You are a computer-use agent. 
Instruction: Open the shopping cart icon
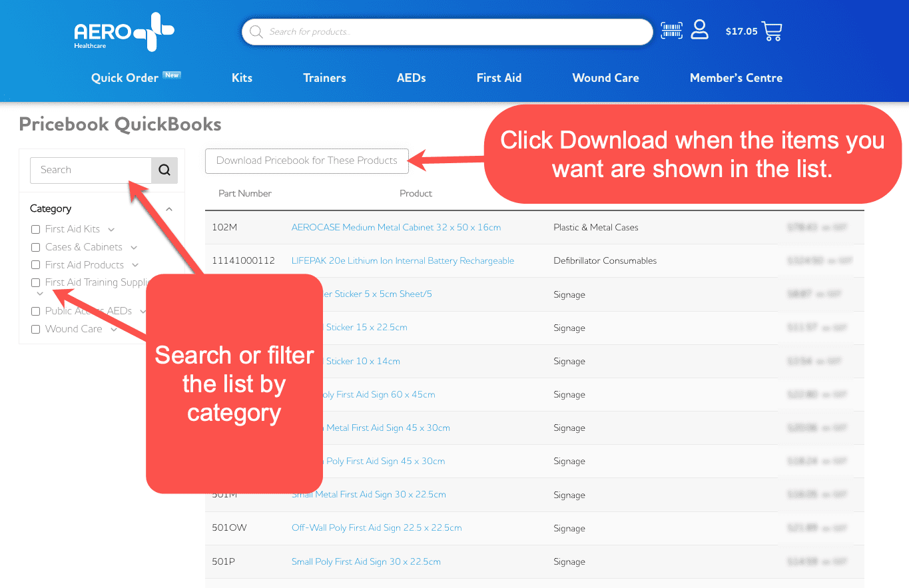772,31
